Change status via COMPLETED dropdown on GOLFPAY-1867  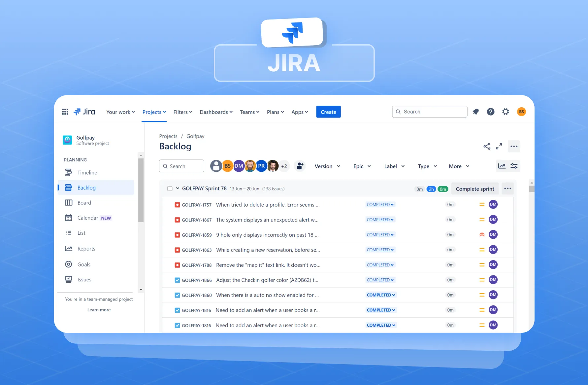coord(380,219)
